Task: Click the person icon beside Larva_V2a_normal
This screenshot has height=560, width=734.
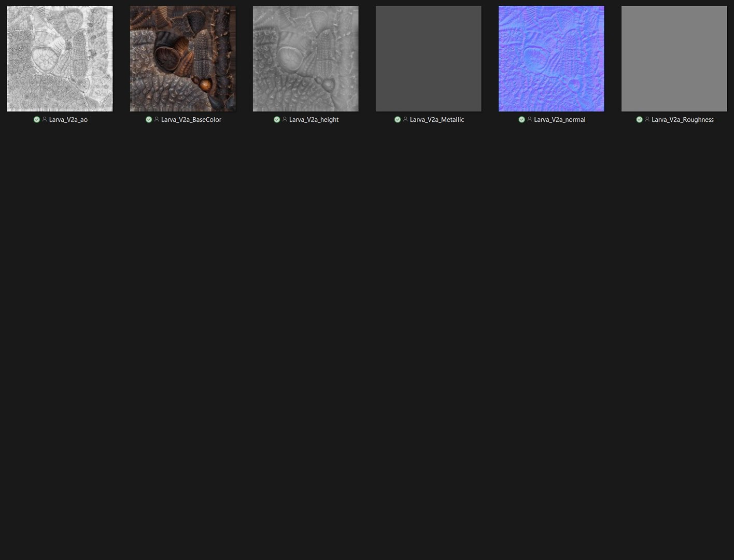Action: [x=529, y=119]
